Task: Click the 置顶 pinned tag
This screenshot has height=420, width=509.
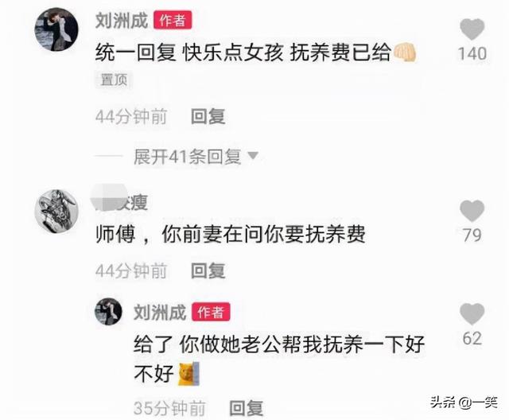Action: click(114, 80)
